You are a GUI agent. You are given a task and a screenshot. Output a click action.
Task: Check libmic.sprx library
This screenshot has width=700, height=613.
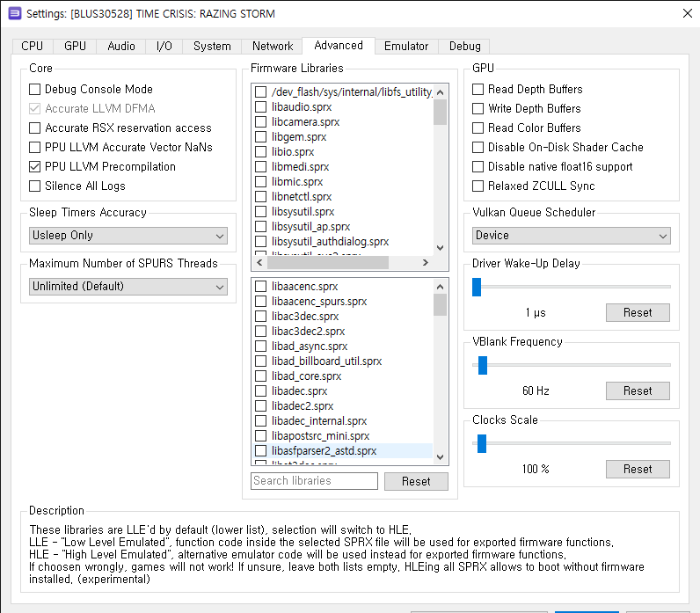[x=260, y=182]
